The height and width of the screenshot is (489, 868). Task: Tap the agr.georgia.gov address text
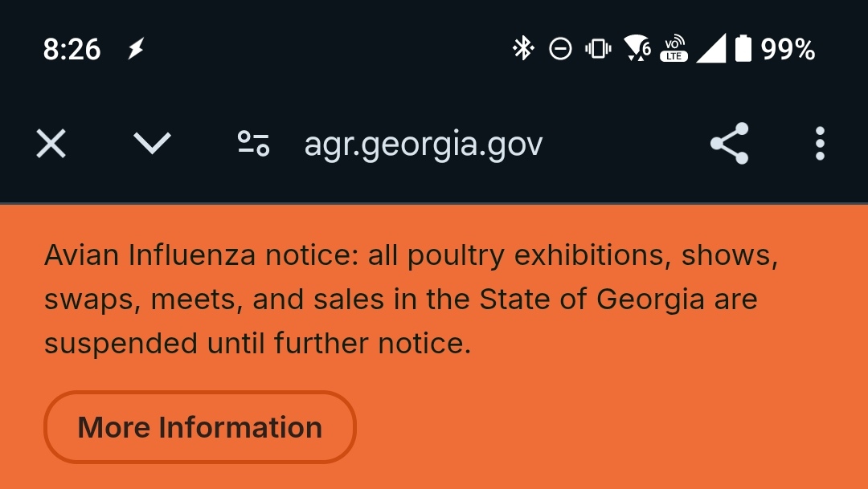click(424, 145)
